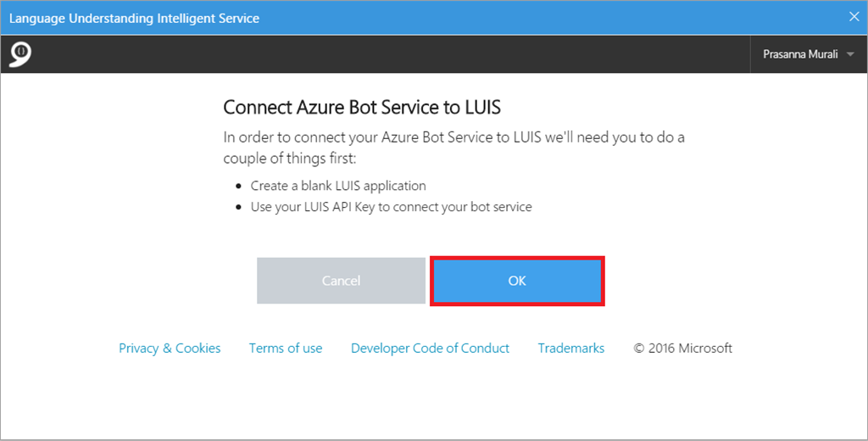Click the bullet dot before 'Use your LUIS'

point(238,207)
